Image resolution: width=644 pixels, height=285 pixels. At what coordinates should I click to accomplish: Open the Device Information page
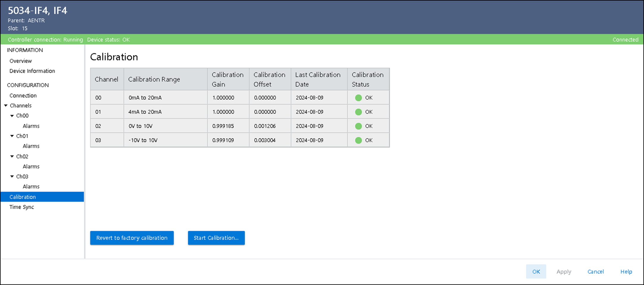coord(32,71)
